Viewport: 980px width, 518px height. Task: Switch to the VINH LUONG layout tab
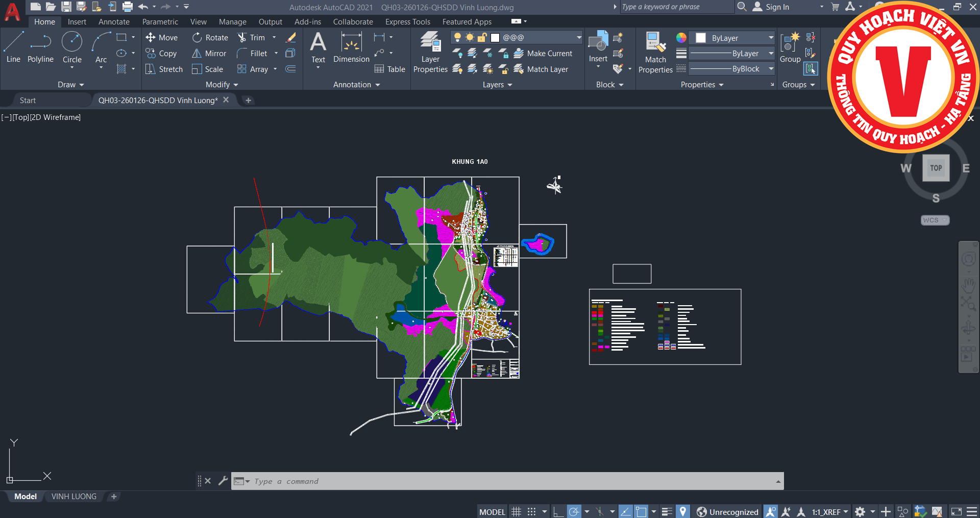pyautogui.click(x=74, y=497)
